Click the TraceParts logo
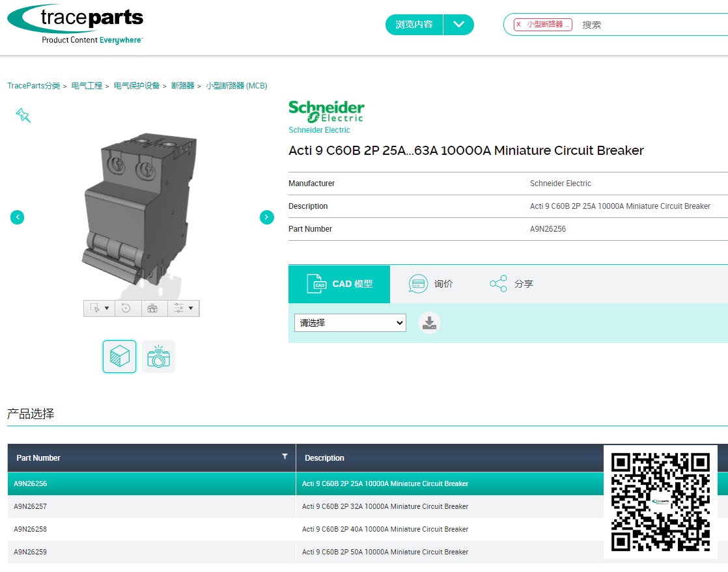The width and height of the screenshot is (728, 572). [x=76, y=25]
